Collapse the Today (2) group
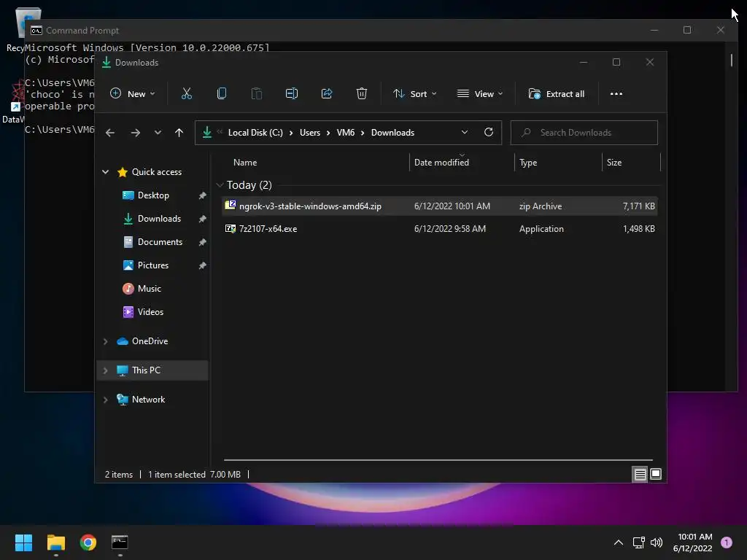Image resolution: width=747 pixels, height=560 pixels. [220, 184]
